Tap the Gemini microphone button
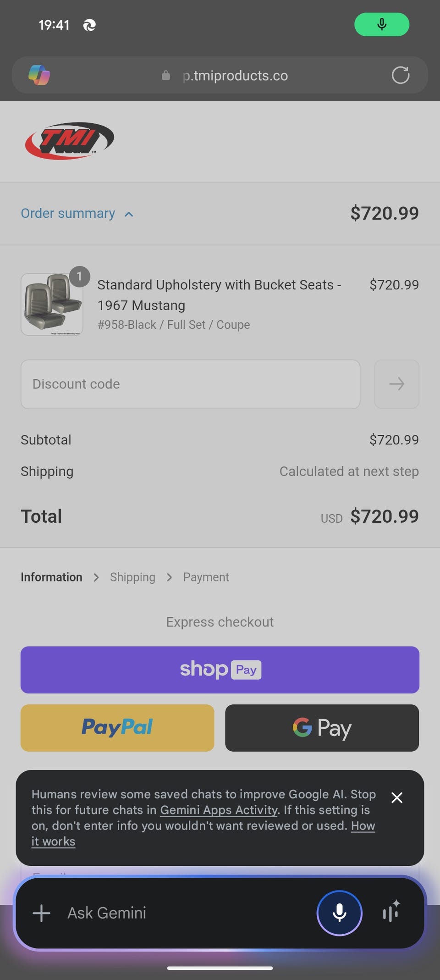 339,913
